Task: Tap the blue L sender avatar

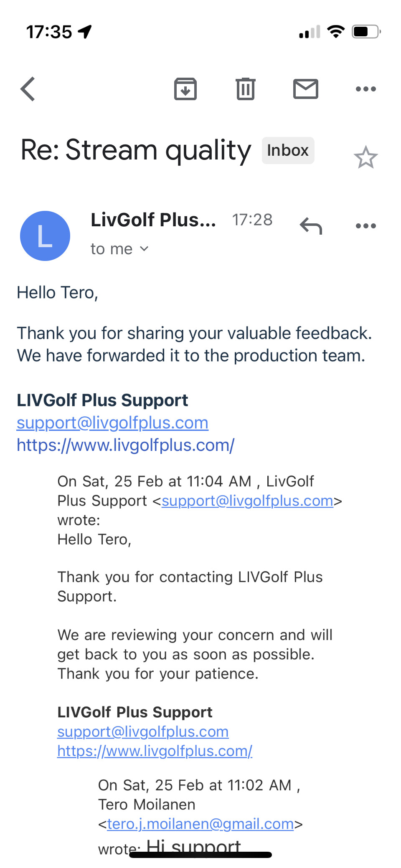Action: pyautogui.click(x=45, y=236)
